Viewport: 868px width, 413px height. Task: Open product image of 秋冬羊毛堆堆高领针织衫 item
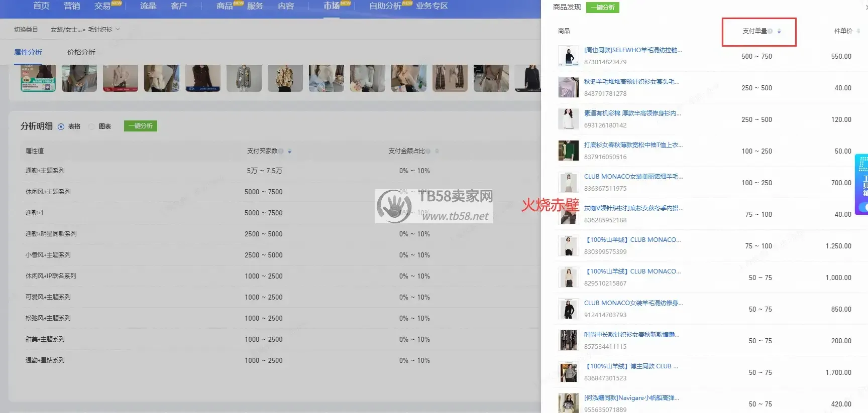(x=569, y=88)
